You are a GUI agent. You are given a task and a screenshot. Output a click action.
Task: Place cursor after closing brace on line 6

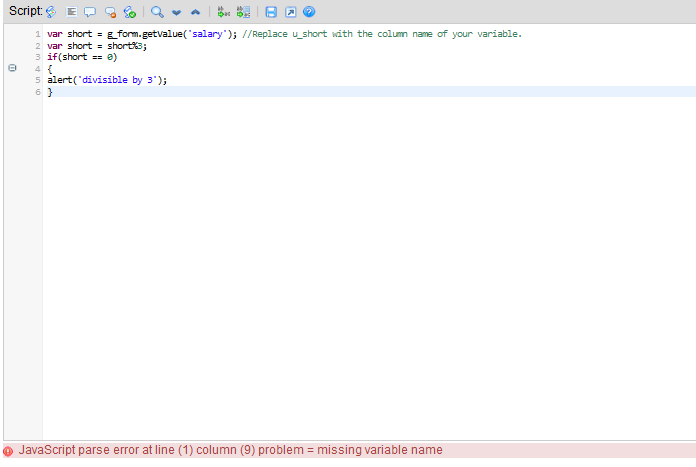click(53, 92)
